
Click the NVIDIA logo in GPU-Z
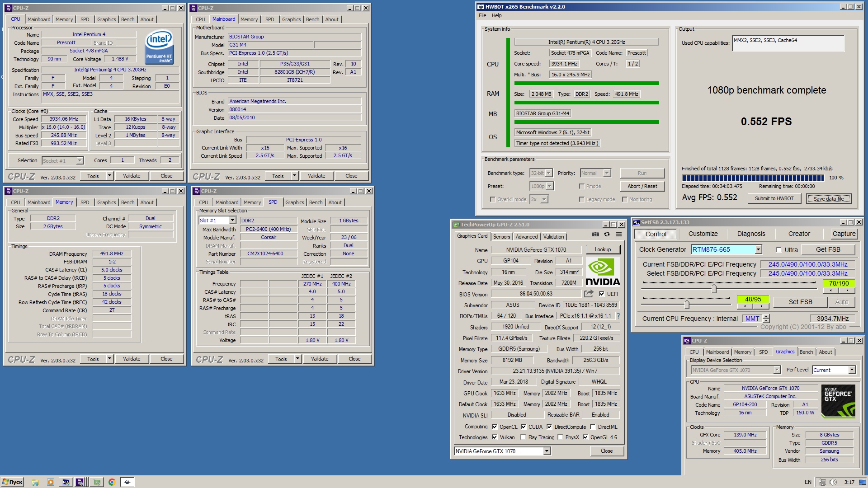coord(603,272)
